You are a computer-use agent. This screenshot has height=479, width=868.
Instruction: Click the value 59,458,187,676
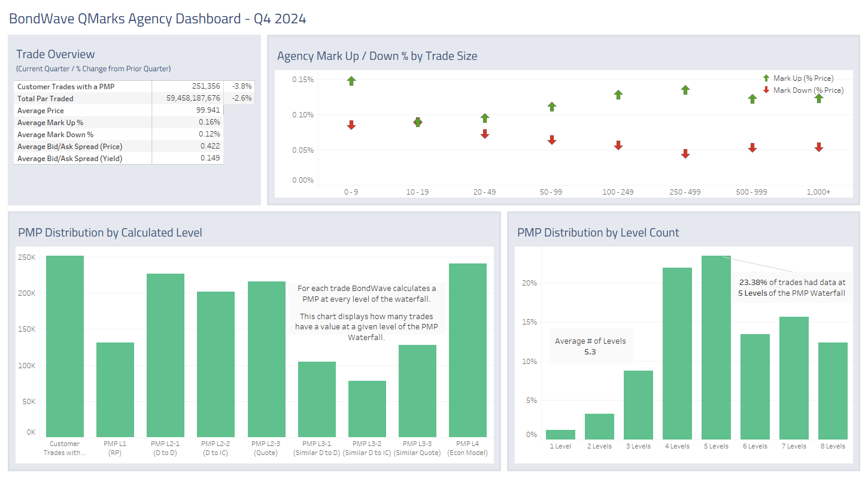point(193,99)
